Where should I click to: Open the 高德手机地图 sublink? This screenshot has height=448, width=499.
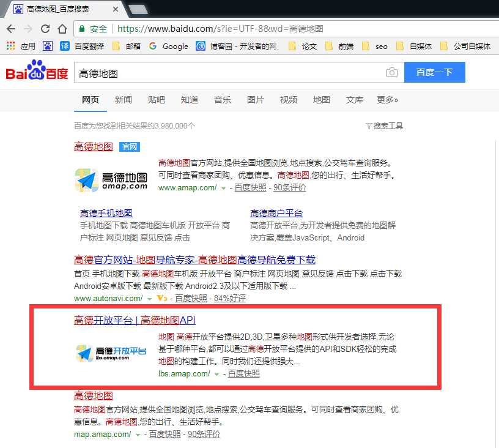point(106,213)
